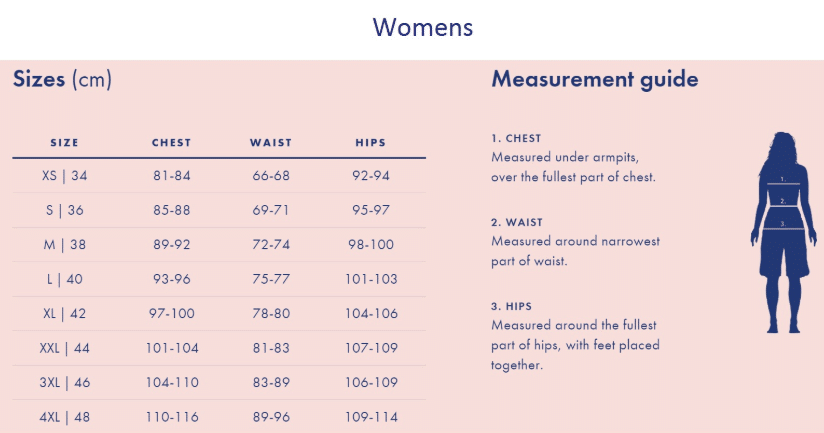The height and width of the screenshot is (433, 824).
Task: Click the woman silhouette figure
Action: click(x=783, y=232)
